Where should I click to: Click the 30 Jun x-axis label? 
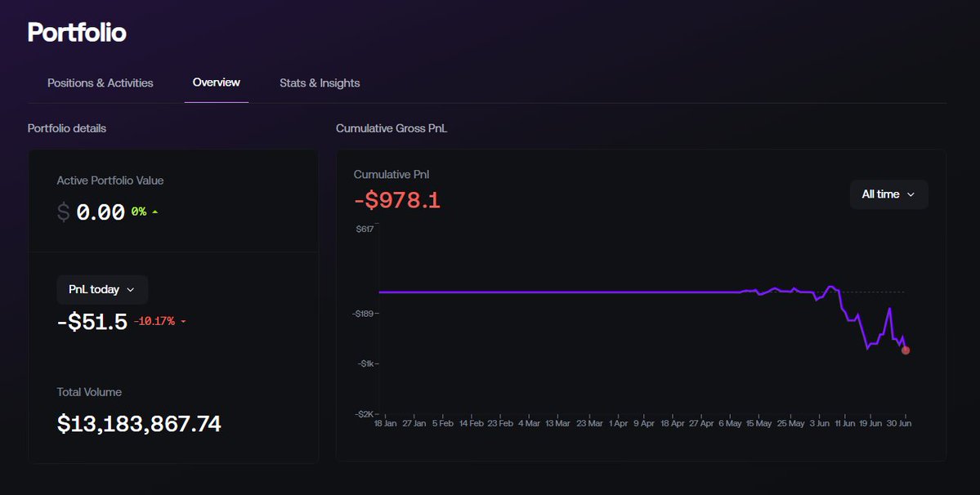point(899,423)
